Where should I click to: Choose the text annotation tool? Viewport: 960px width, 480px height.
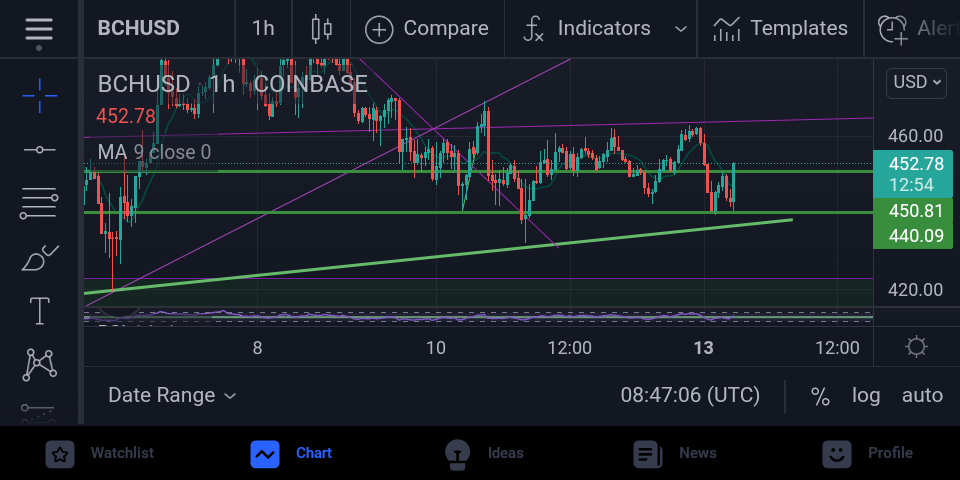[39, 310]
